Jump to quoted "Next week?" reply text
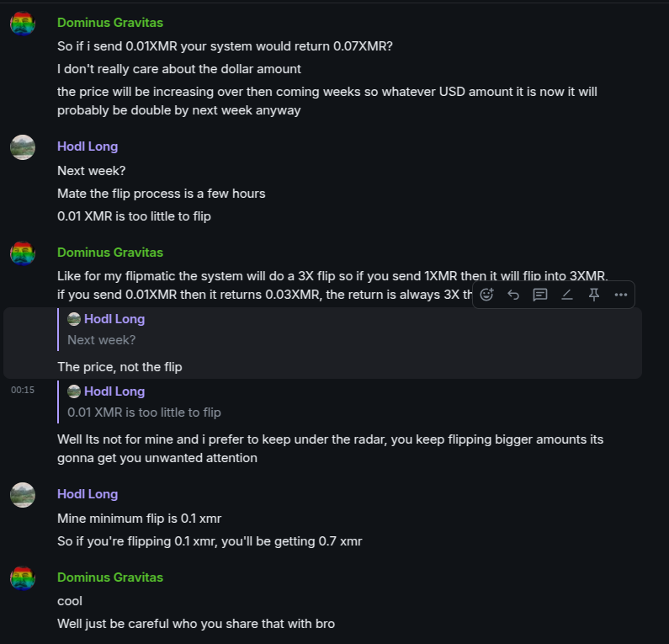This screenshot has height=644, width=669. click(x=102, y=340)
